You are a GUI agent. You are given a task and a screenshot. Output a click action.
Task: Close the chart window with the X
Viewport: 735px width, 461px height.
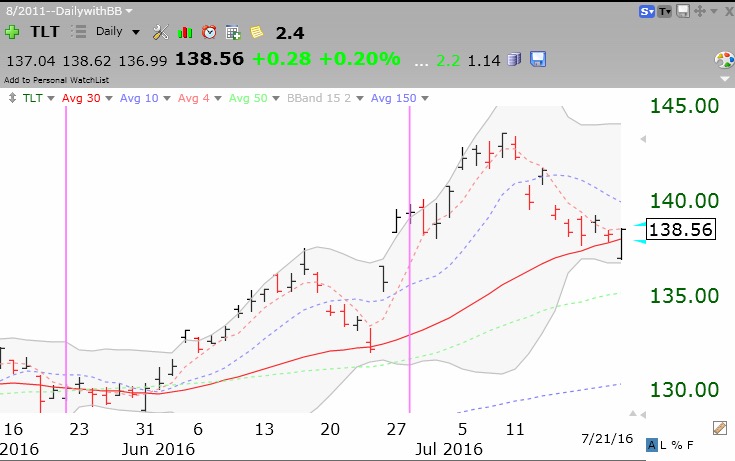click(729, 11)
